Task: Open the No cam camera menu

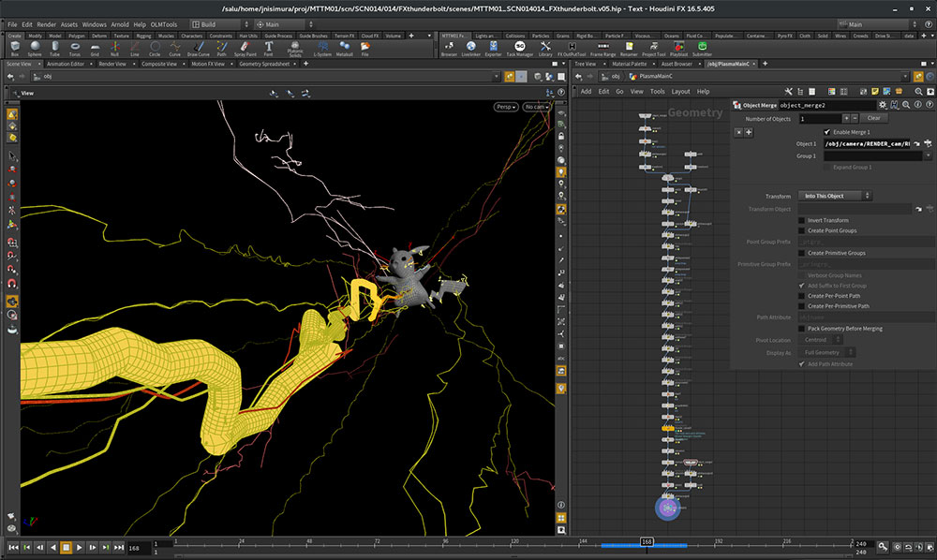Action: [x=536, y=107]
